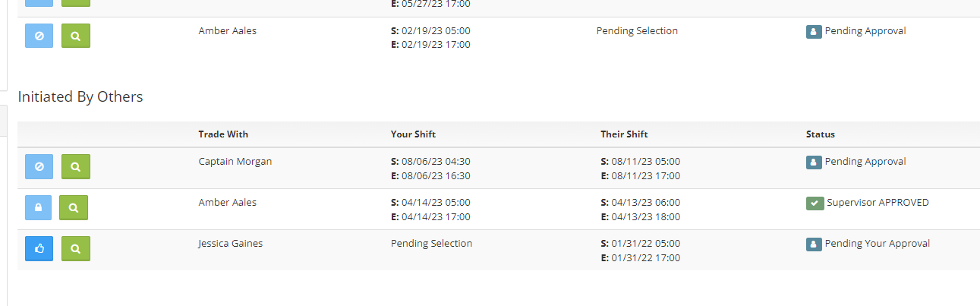Click lock icon on Supervisor APPROVED trade

(39, 207)
